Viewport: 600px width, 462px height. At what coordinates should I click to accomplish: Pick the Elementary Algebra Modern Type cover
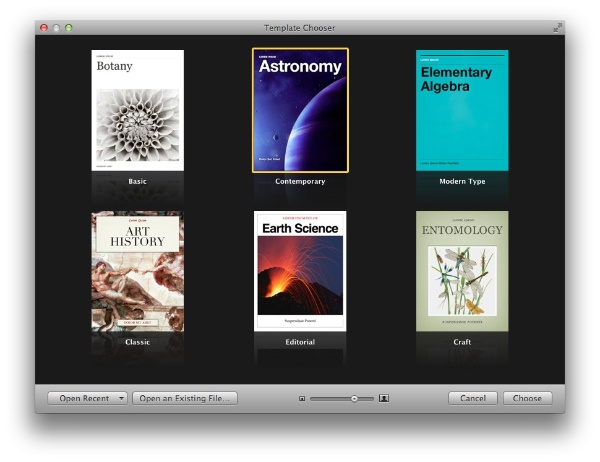coord(462,110)
